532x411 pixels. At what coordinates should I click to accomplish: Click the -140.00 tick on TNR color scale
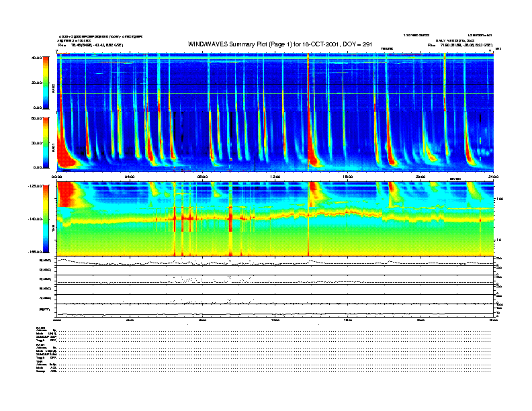coord(35,219)
